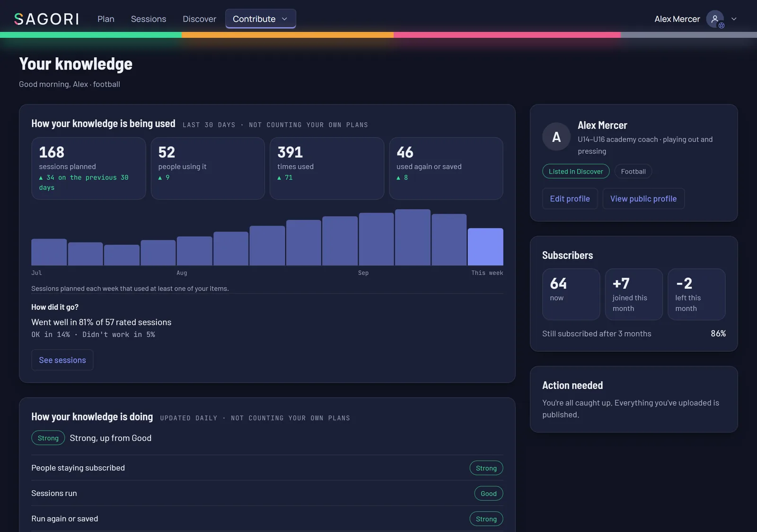Image resolution: width=757 pixels, height=532 pixels.
Task: Select the 'People staying subscribed' row label
Action: pyautogui.click(x=78, y=468)
